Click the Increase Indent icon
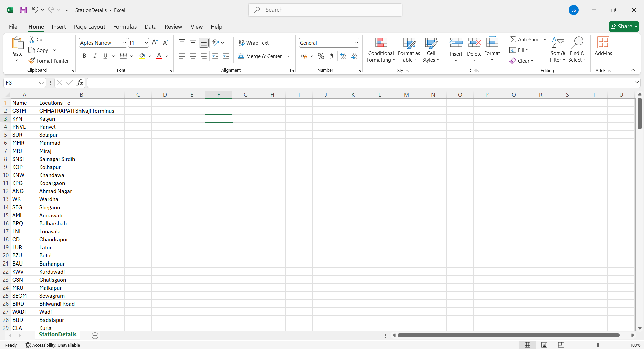The height and width of the screenshot is (349, 644). 226,56
